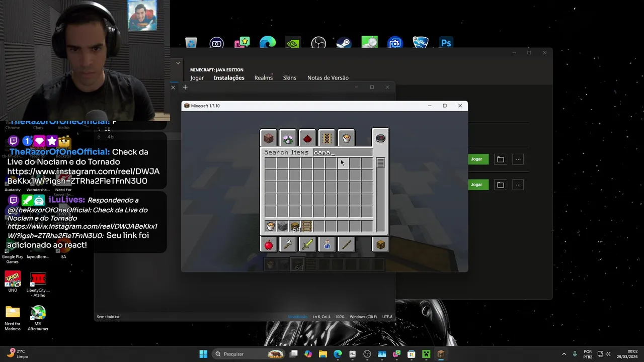Click the 100% zoom level in status bar
Viewport: 644px width, 362px height.
point(340,317)
